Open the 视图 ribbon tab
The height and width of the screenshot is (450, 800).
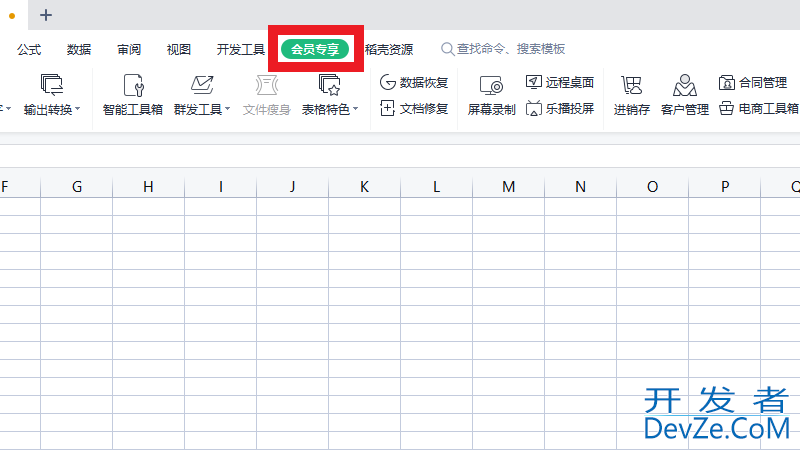pyautogui.click(x=179, y=49)
